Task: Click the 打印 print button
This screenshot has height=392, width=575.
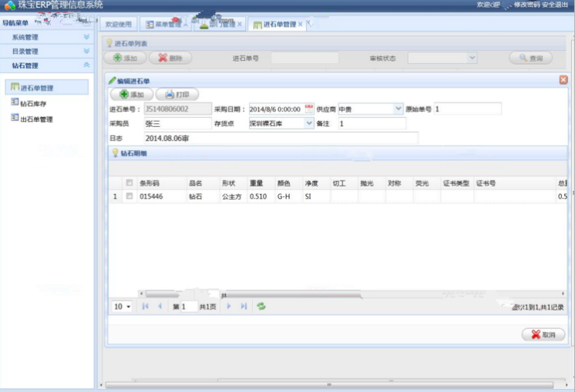Action: pos(177,95)
